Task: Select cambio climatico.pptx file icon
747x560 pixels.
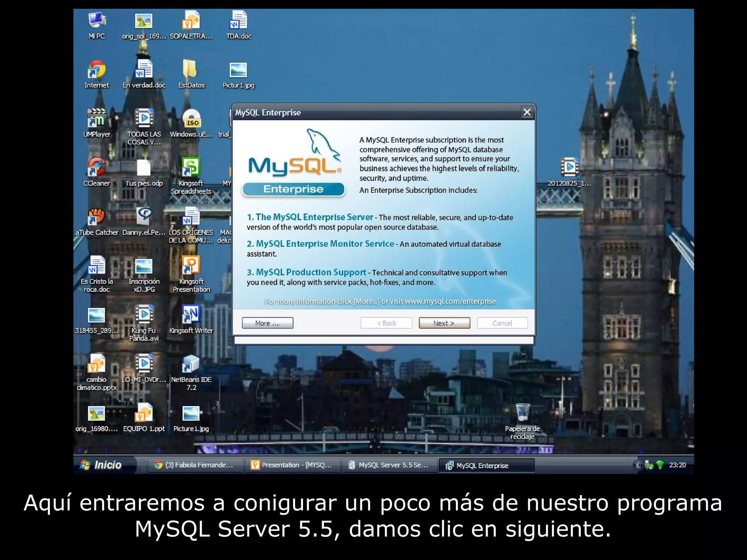Action: (96, 372)
